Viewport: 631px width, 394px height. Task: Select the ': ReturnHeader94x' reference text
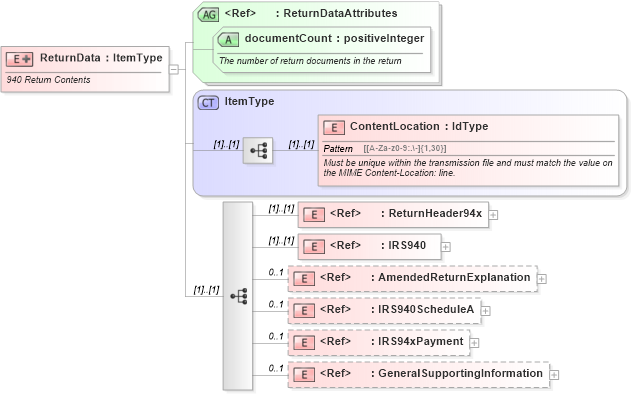431,213
